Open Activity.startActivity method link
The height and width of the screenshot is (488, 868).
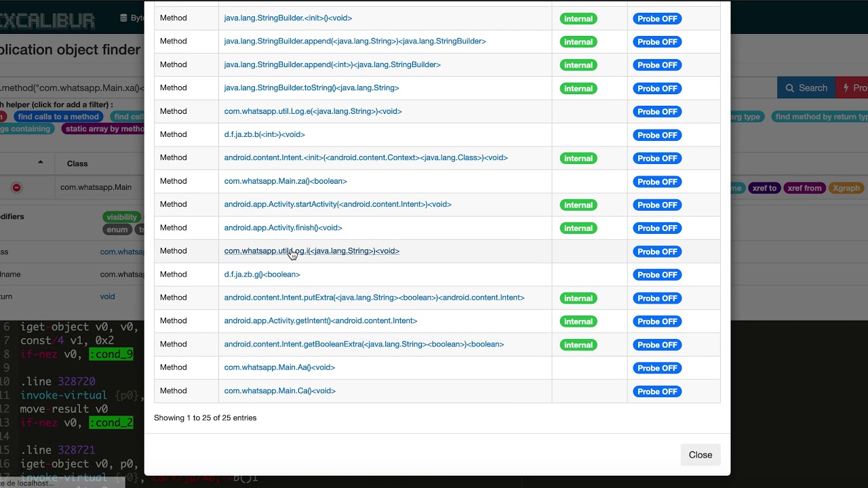tap(338, 204)
